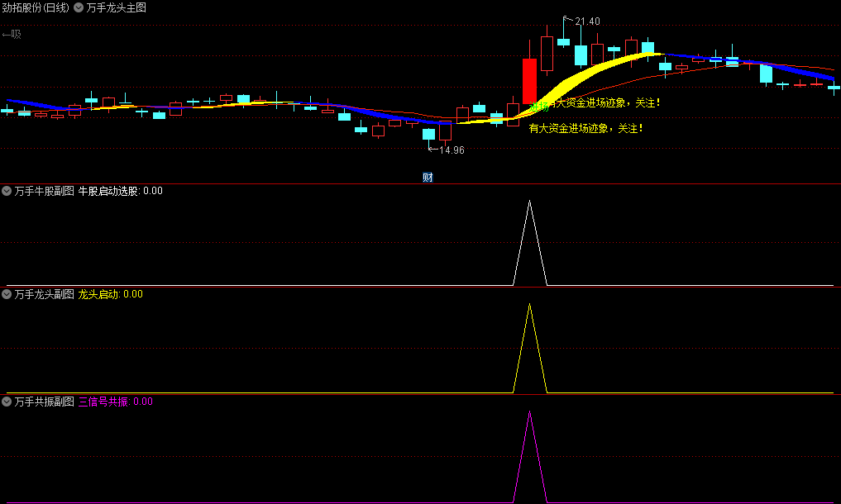Click the magenta 三信号共振 signal spike
The height and width of the screenshot is (504, 841).
[x=530, y=457]
